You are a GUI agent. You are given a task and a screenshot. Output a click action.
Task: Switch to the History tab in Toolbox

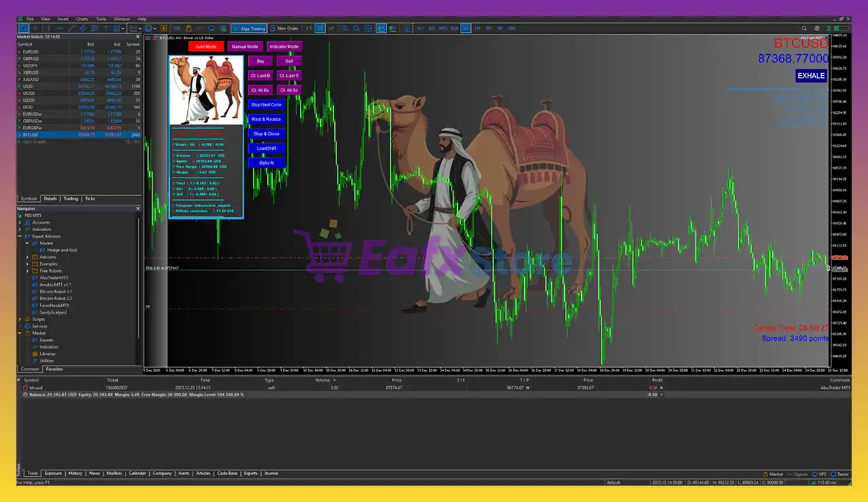(x=75, y=474)
